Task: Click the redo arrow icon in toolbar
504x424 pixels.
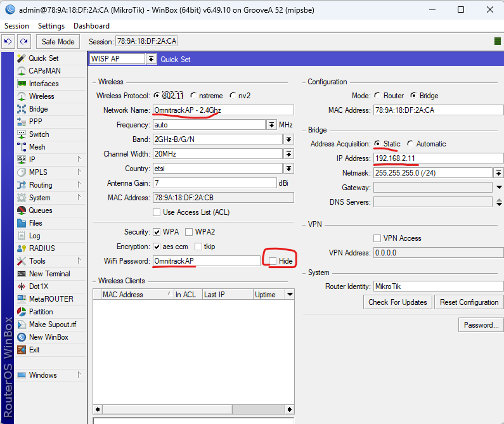Action: (x=23, y=42)
